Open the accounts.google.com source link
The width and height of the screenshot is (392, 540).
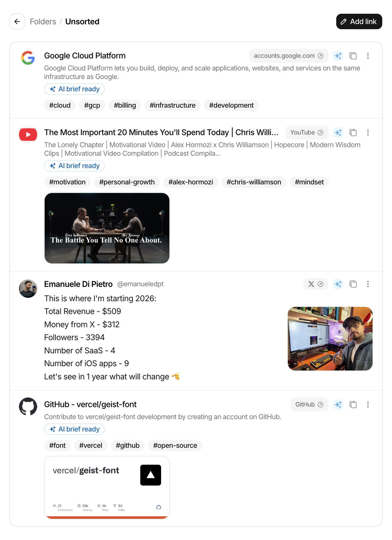[x=288, y=56]
